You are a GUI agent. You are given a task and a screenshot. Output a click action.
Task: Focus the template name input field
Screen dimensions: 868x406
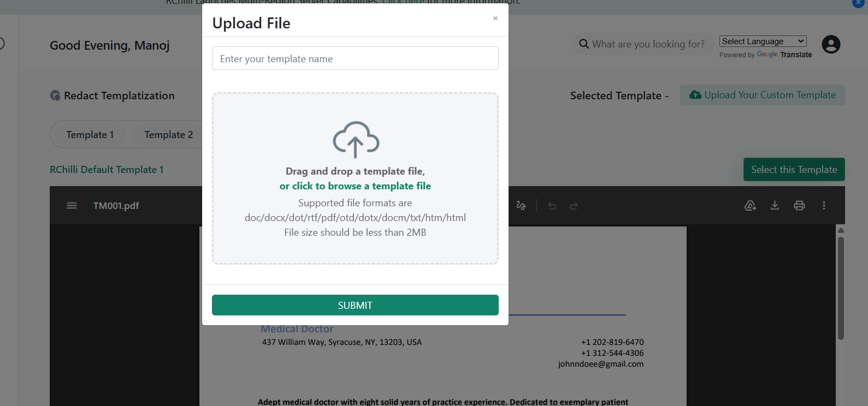point(355,58)
